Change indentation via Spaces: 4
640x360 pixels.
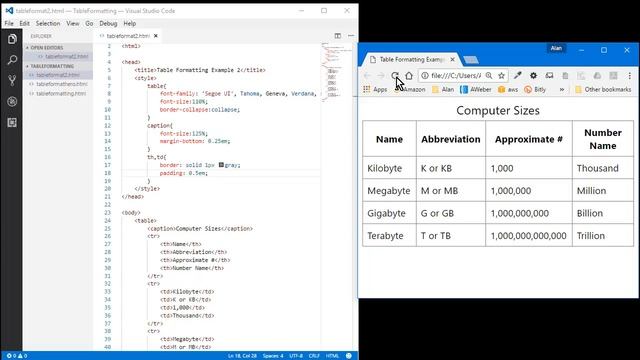point(273,356)
